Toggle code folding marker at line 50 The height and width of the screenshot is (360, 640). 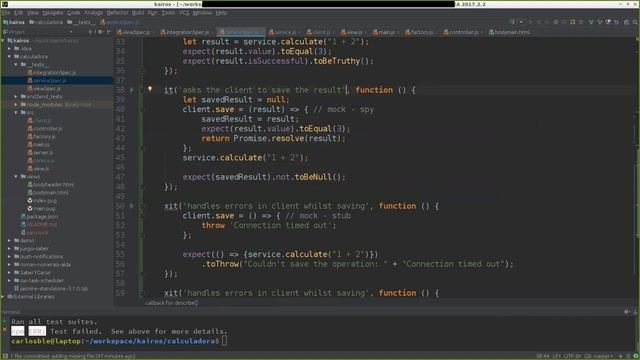(x=142, y=206)
